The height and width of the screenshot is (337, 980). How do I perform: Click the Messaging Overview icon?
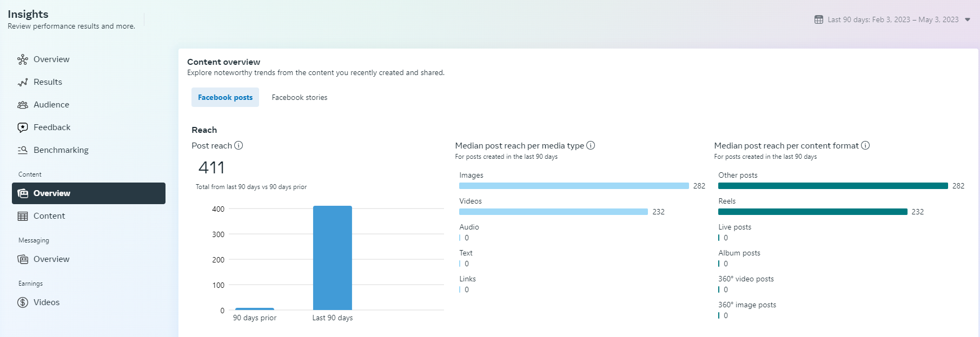tap(23, 259)
